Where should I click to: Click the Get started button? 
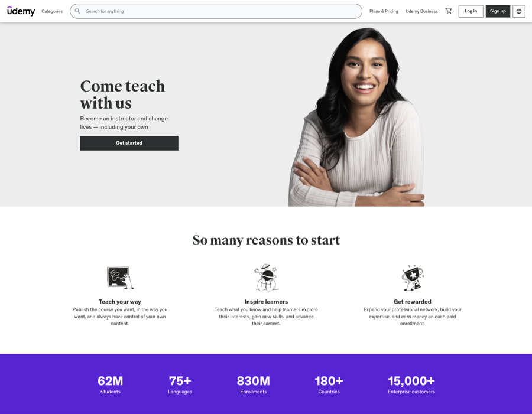coord(129,143)
